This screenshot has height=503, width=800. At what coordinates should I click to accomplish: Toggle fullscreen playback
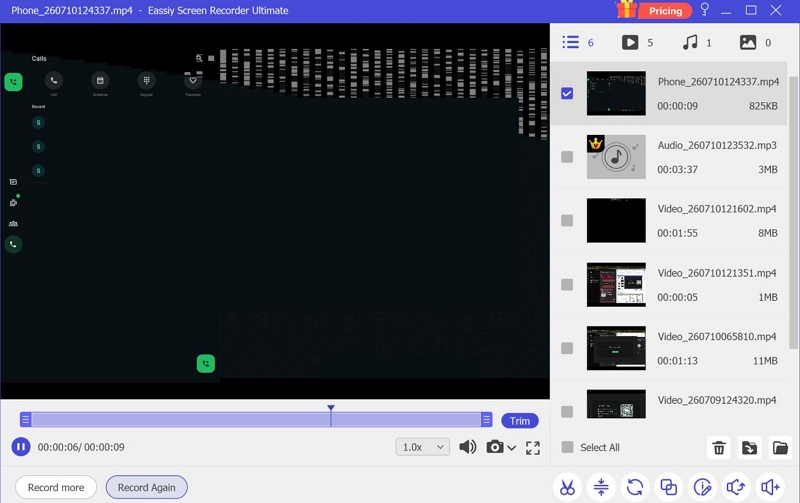tap(533, 448)
